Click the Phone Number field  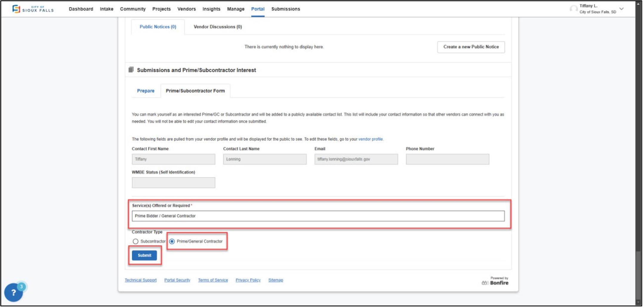click(x=447, y=159)
